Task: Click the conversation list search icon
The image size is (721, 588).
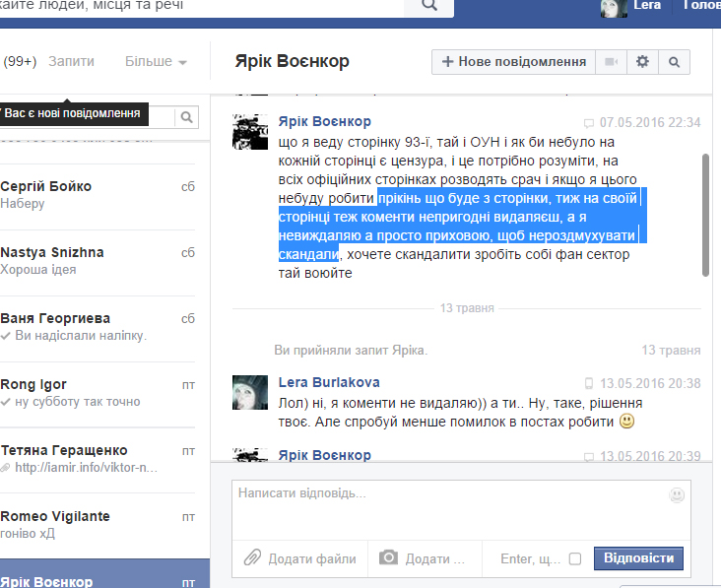Action: pos(185,117)
